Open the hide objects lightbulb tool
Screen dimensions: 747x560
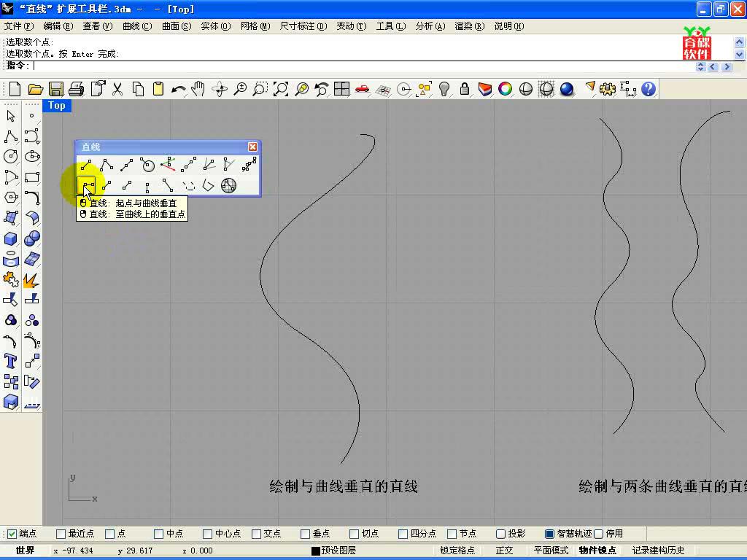444,89
